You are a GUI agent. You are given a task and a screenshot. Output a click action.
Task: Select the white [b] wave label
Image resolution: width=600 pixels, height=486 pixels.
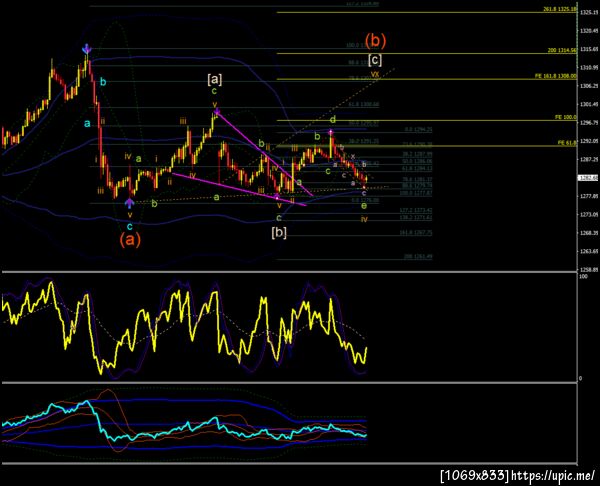279,232
